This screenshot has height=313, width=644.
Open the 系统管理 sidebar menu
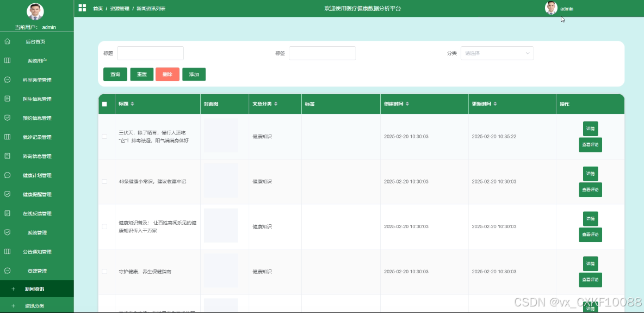coord(37,232)
